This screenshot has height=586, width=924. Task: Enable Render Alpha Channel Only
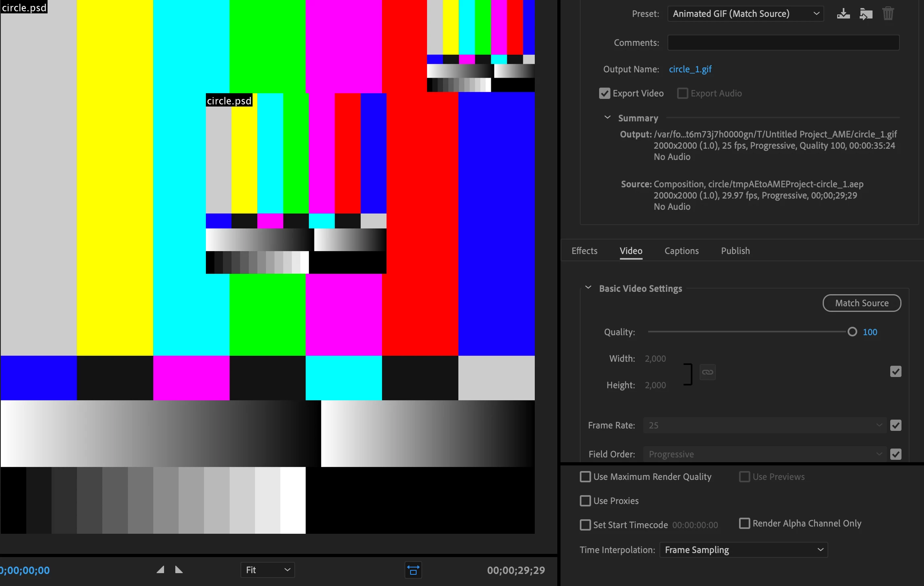(x=744, y=523)
